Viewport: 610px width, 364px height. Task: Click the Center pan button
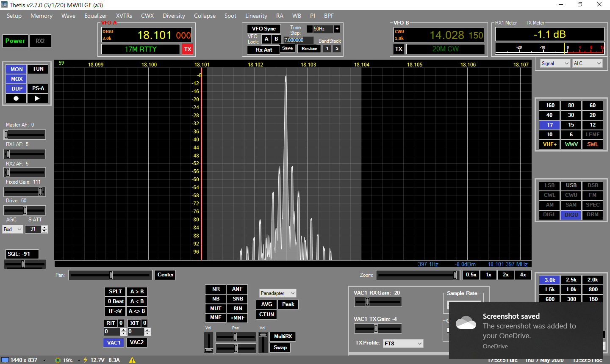165,275
